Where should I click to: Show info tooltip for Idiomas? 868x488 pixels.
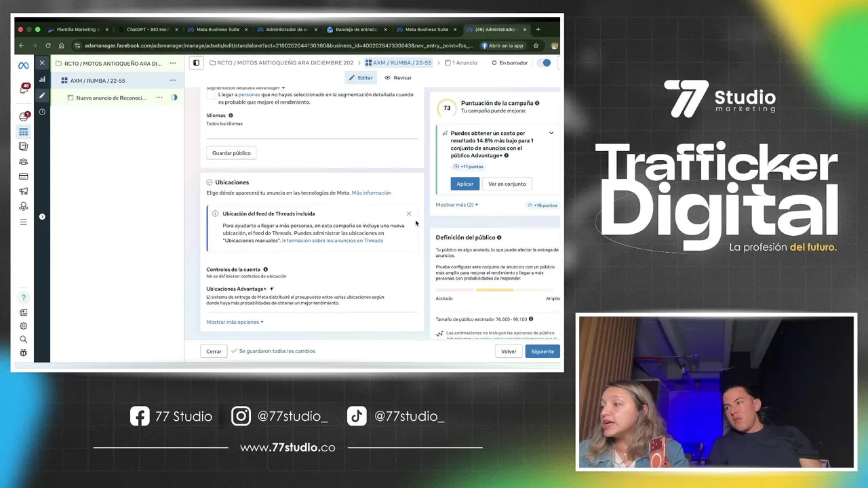point(231,116)
